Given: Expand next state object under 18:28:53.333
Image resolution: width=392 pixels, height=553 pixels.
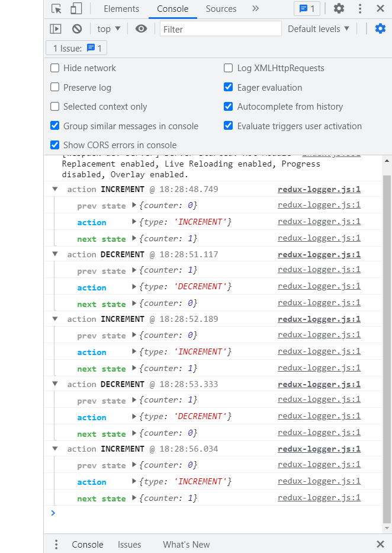Looking at the screenshot, I should tap(134, 433).
